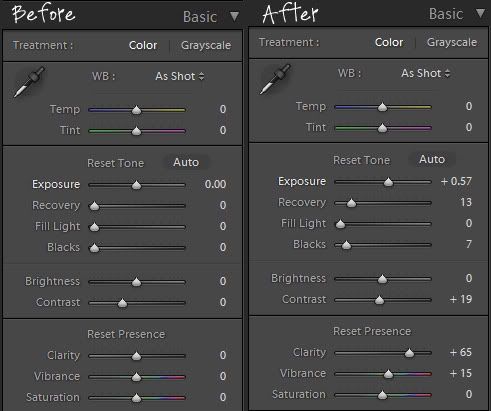Pick the white balance eyedropper in Before panel

[29, 82]
